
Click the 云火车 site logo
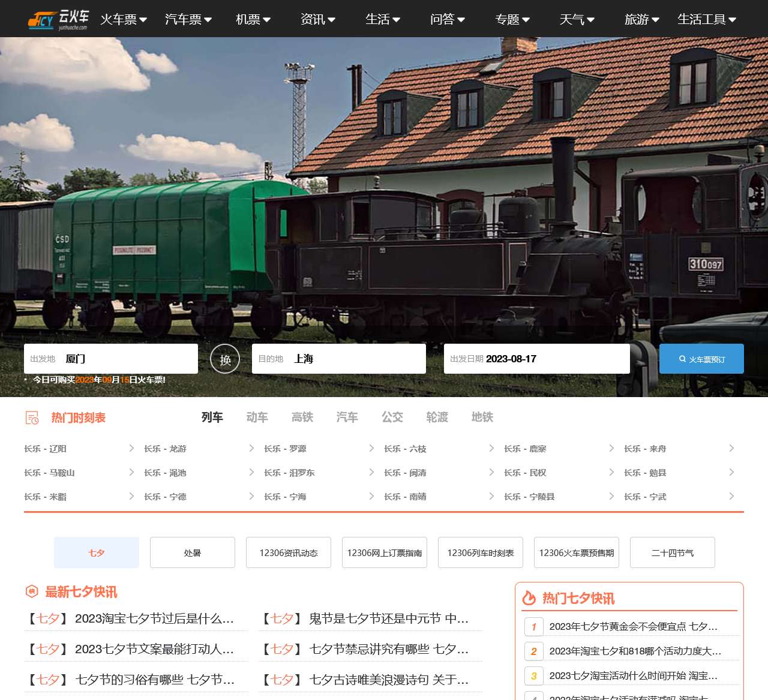(58, 19)
